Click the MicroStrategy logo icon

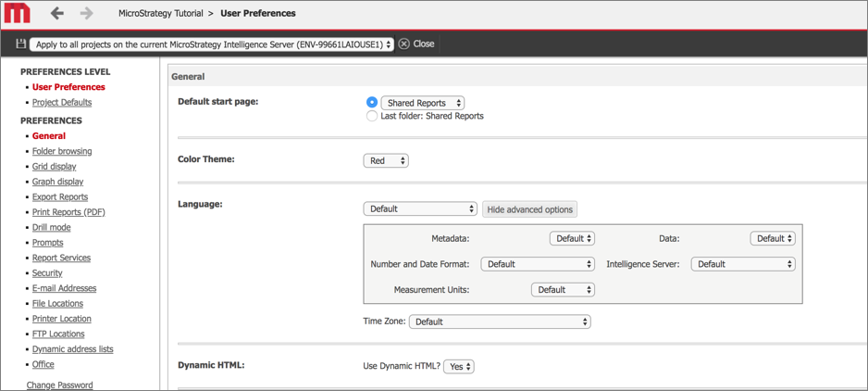18,13
